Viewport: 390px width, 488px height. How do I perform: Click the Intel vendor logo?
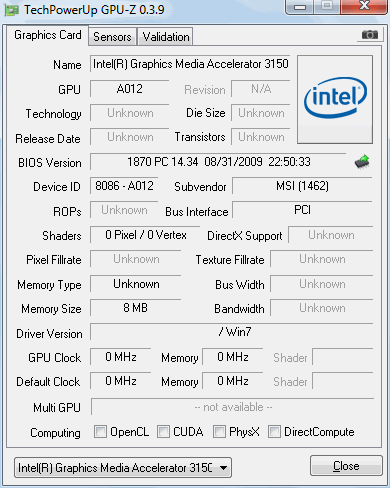click(x=335, y=99)
